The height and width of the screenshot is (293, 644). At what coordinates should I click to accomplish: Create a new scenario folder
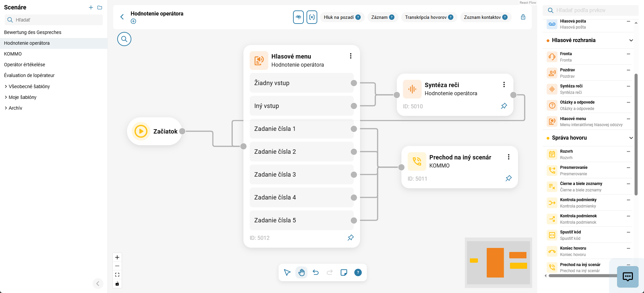pyautogui.click(x=100, y=7)
